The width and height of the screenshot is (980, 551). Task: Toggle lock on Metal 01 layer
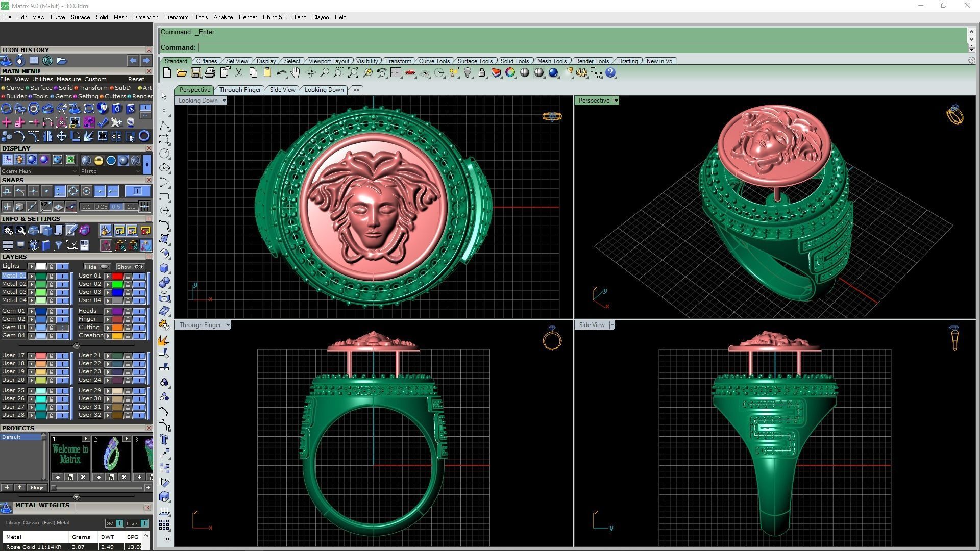coord(51,276)
